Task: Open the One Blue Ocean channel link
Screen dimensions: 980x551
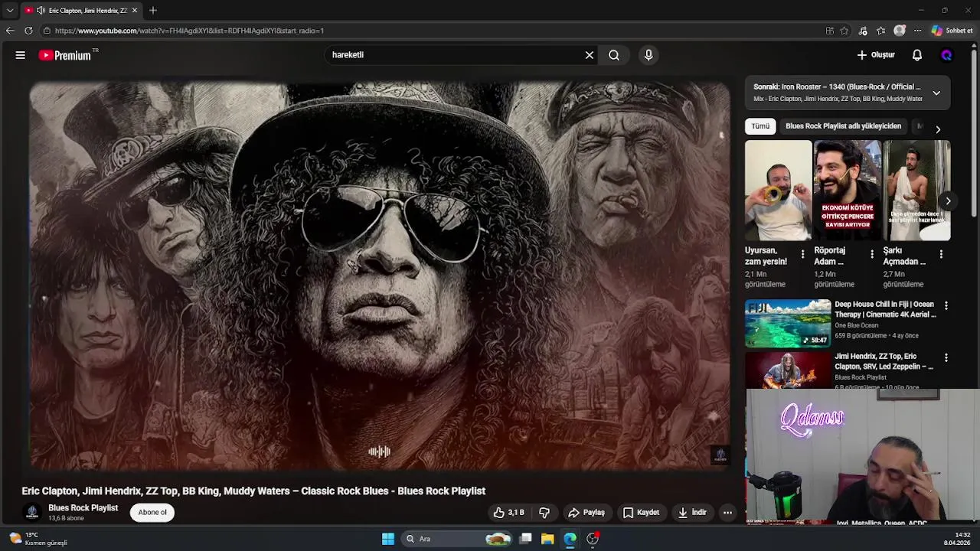Action: [856, 325]
